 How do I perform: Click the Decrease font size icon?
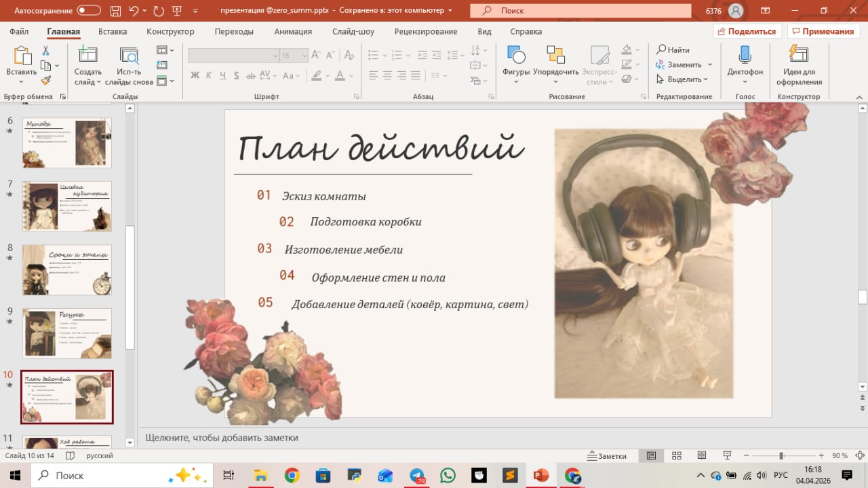point(332,56)
